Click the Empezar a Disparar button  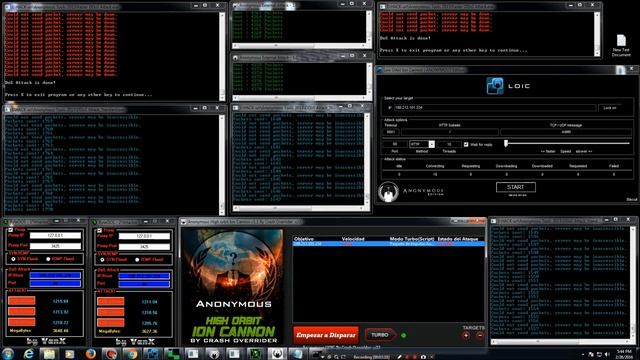coord(326,335)
